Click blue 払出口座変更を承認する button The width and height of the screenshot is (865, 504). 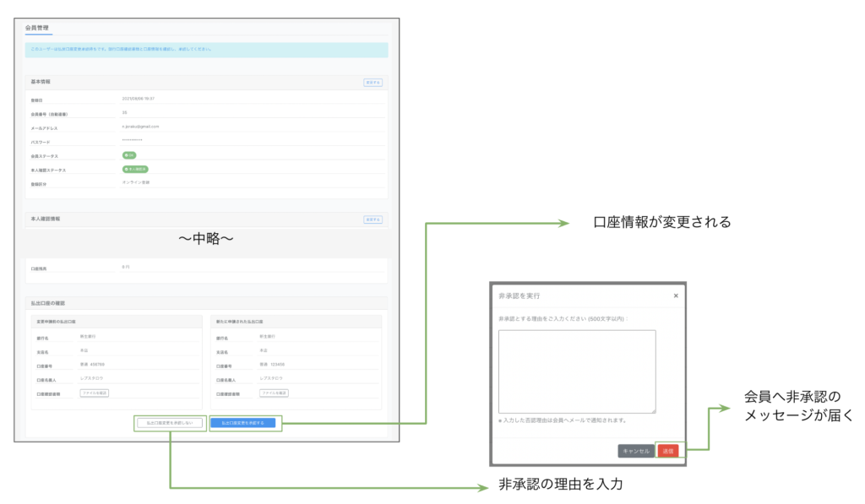pyautogui.click(x=242, y=422)
